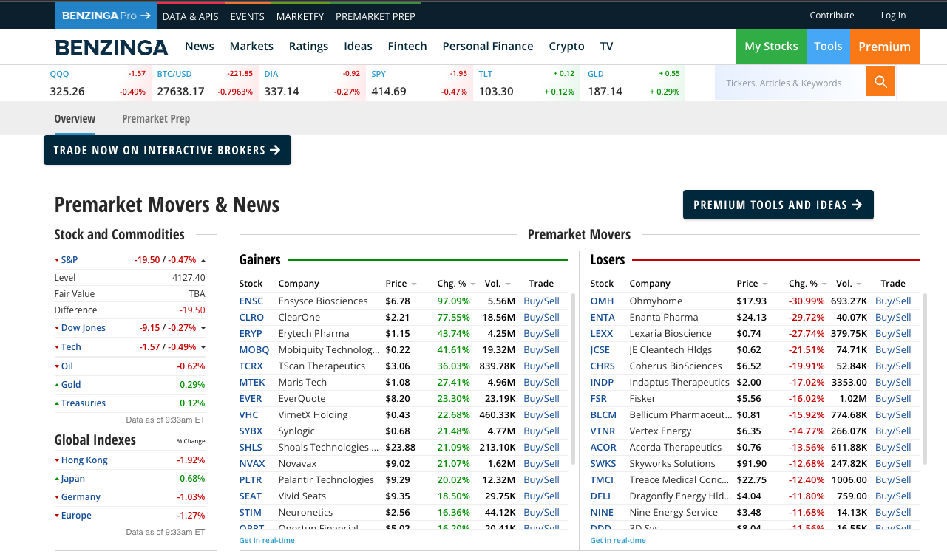947x560 pixels.
Task: Sort Losers by Vol. column arrow
Action: coord(859,284)
